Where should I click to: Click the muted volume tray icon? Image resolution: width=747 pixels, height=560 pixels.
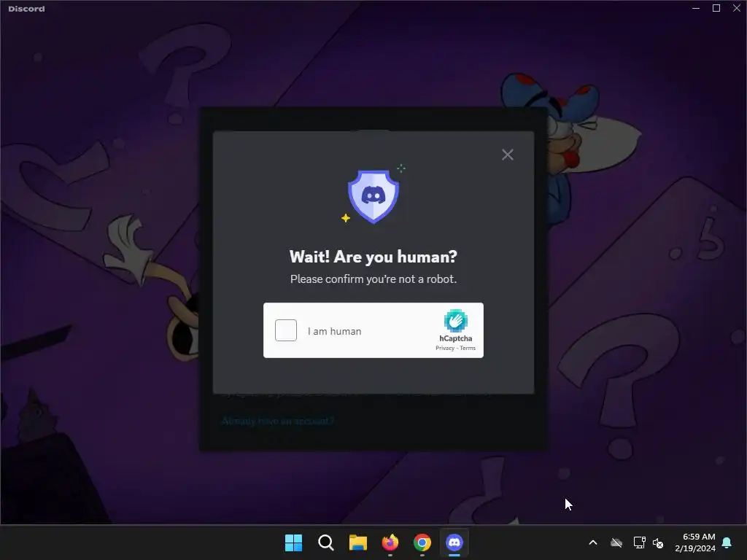[x=658, y=542]
